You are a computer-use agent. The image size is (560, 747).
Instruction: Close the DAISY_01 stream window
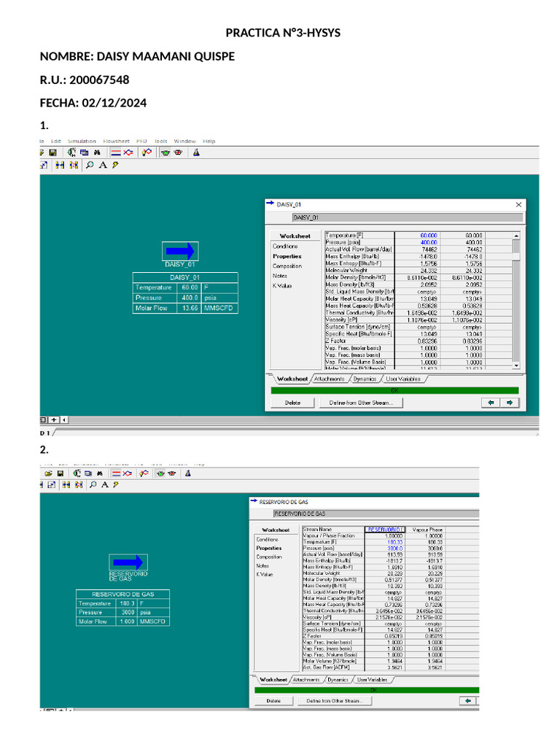[518, 204]
